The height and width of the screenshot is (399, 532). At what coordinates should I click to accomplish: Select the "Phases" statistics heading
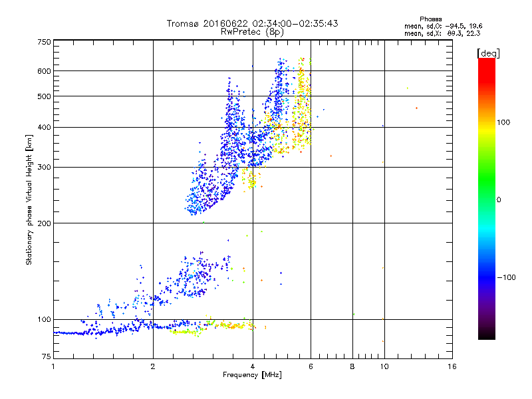[430, 19]
